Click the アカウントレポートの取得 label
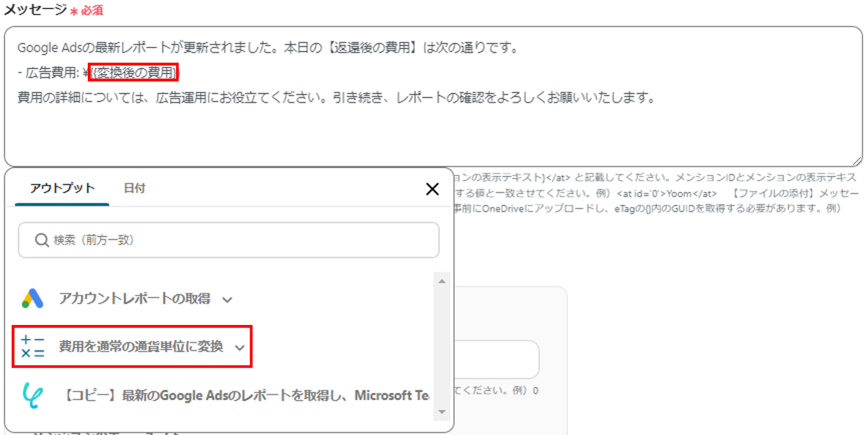The image size is (868, 435). click(135, 298)
